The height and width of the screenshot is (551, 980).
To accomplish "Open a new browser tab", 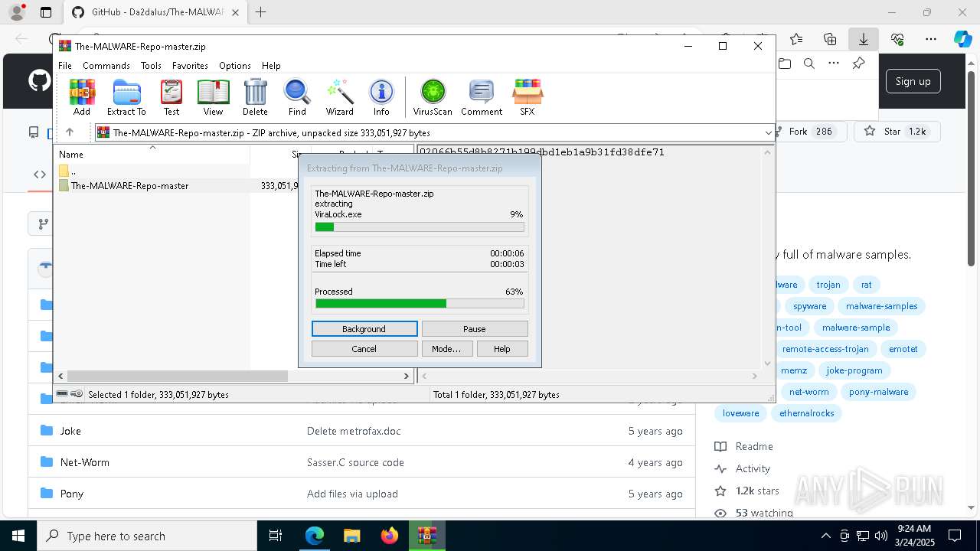I will pyautogui.click(x=261, y=12).
